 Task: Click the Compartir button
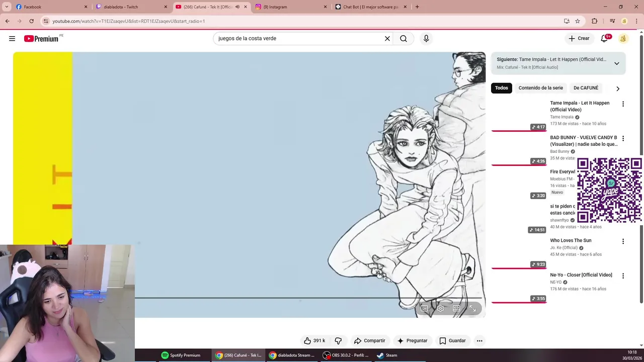click(x=369, y=341)
